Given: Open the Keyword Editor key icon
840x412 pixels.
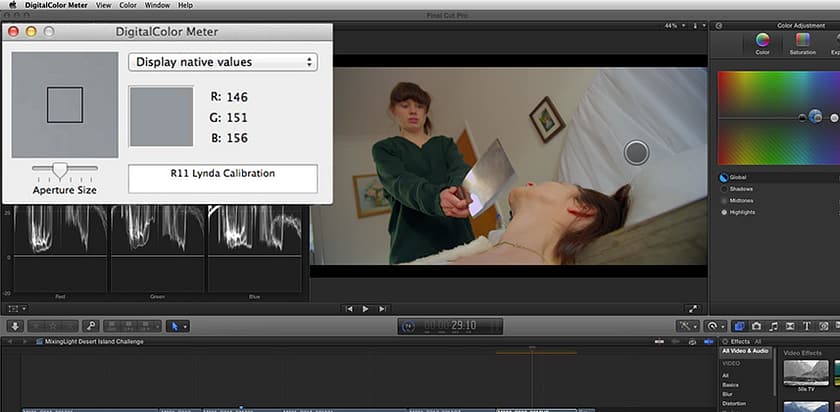Looking at the screenshot, I should pos(91,326).
